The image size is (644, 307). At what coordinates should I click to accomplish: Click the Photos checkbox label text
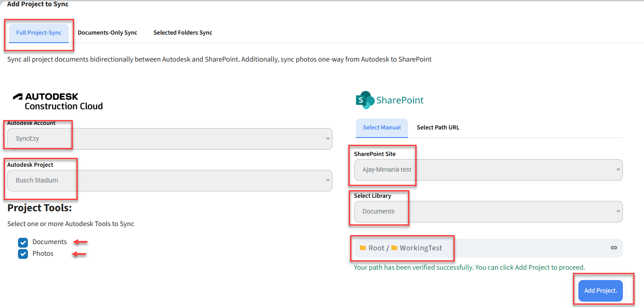click(x=43, y=254)
